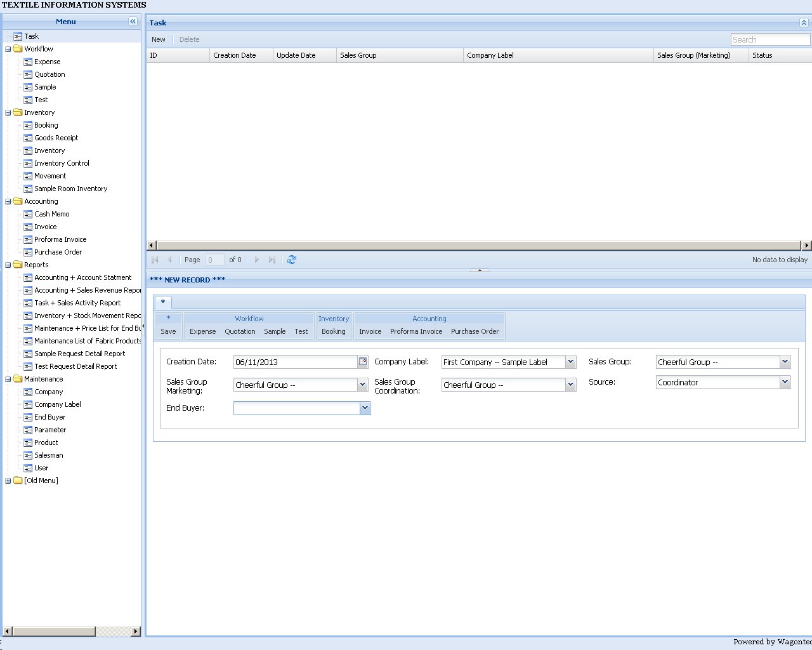Click the Inventory folder icon
This screenshot has width=812, height=650.
pyautogui.click(x=18, y=112)
